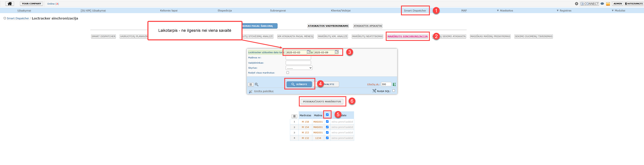Open vehicle 1234 link
Viewport: 644px width, 165px height.
pyautogui.click(x=318, y=138)
